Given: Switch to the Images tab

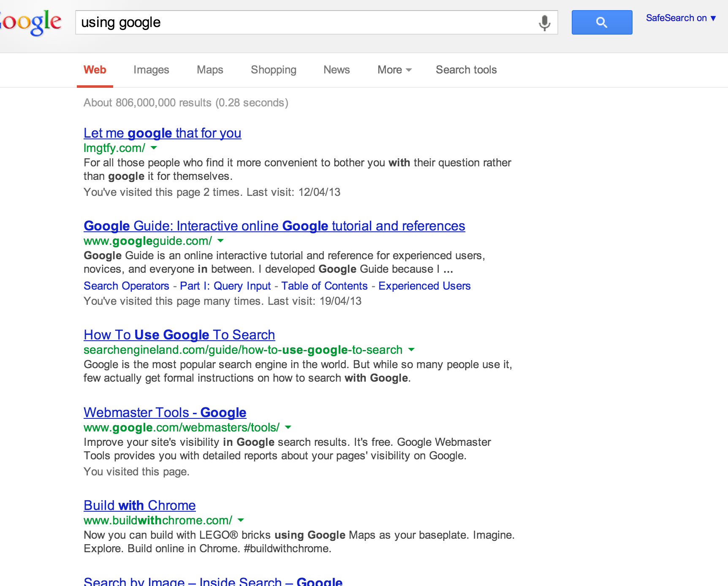Looking at the screenshot, I should [x=151, y=70].
